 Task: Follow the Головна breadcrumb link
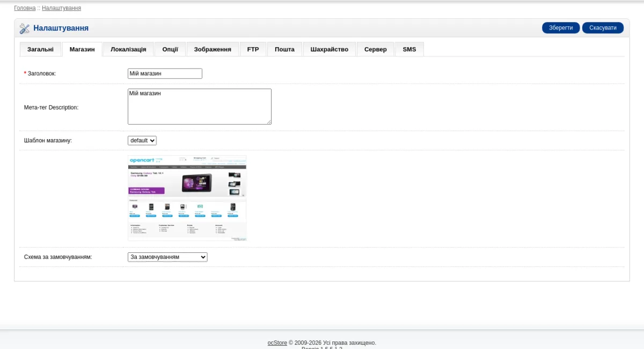click(x=25, y=8)
